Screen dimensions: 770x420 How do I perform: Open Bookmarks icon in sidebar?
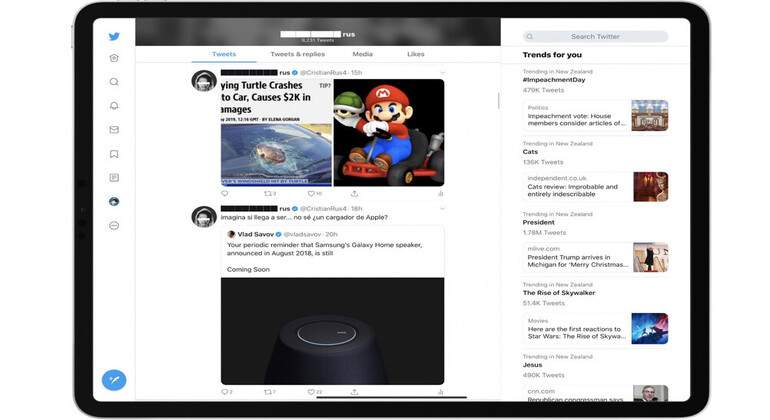(x=114, y=154)
